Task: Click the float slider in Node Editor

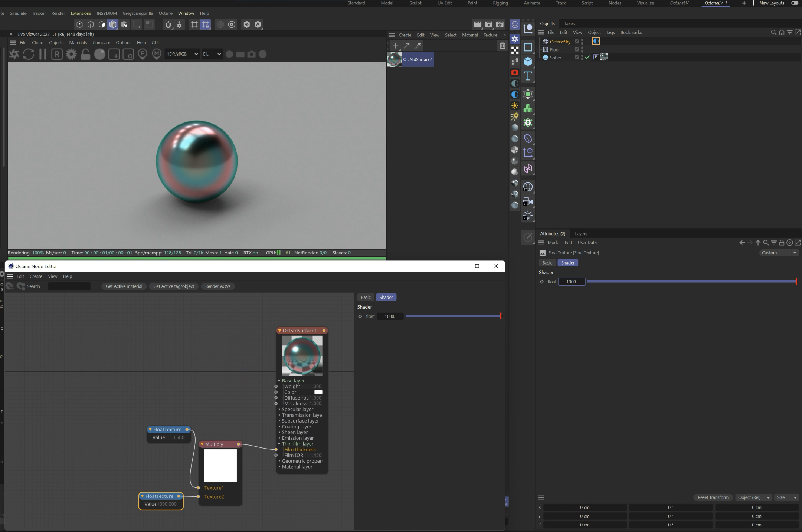Action: click(453, 316)
